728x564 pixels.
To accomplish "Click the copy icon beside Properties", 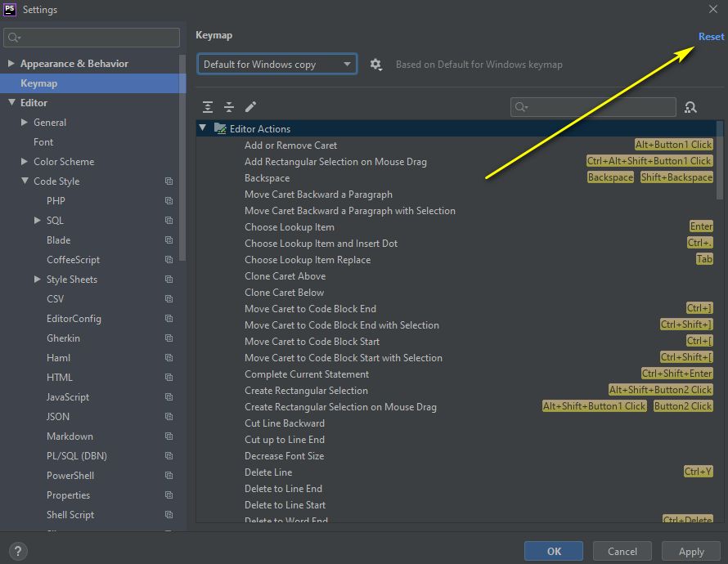I will pyautogui.click(x=169, y=495).
